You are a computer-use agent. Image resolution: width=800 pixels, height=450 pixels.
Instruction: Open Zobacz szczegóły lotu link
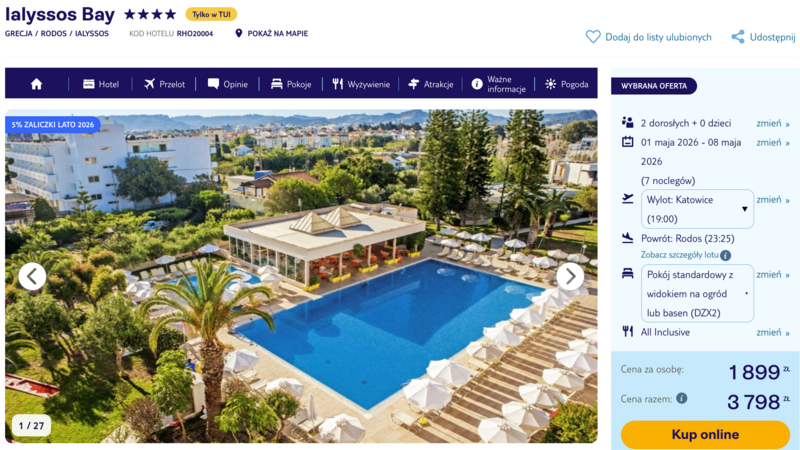click(680, 255)
